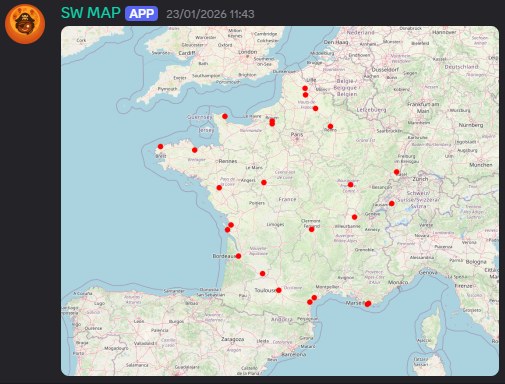
Task: Click the red marker near Clermont-Ferrand
Action: [311, 229]
